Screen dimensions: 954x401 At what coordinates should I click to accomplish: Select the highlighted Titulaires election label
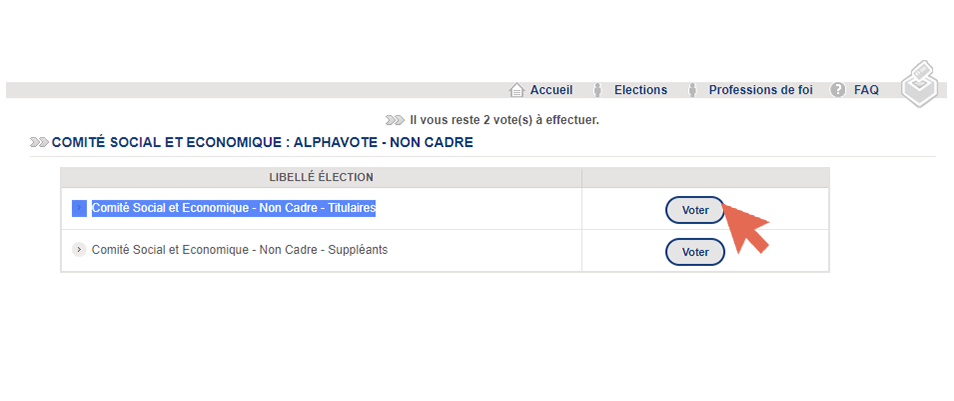(x=234, y=208)
